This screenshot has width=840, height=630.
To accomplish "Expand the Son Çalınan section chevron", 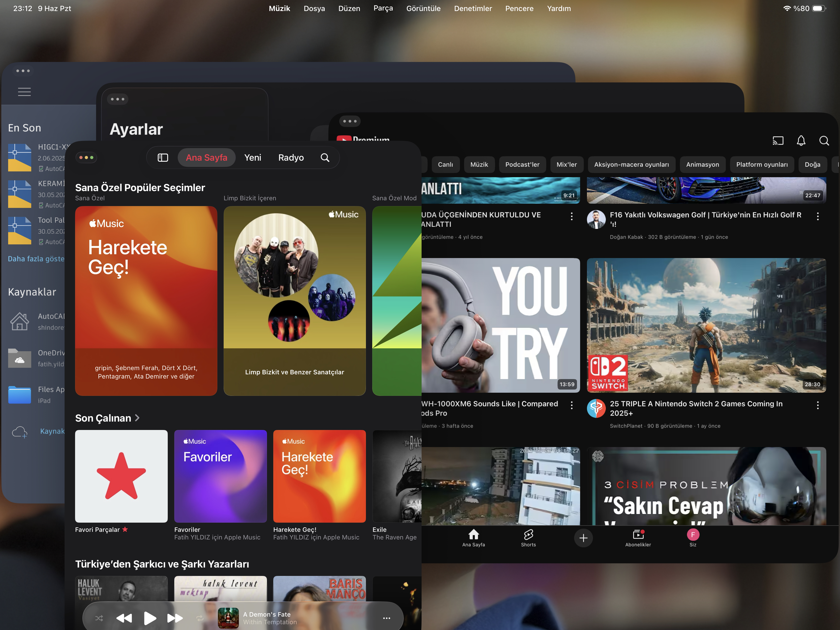I will tap(137, 418).
